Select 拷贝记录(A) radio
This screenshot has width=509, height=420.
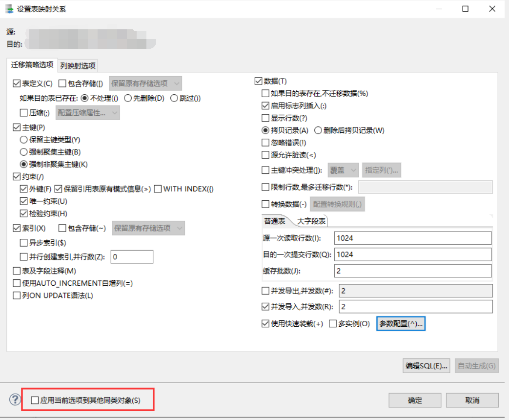[265, 130]
